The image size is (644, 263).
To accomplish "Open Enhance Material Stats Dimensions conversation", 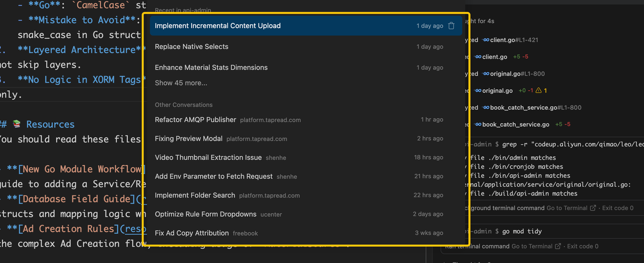I will [x=211, y=68].
